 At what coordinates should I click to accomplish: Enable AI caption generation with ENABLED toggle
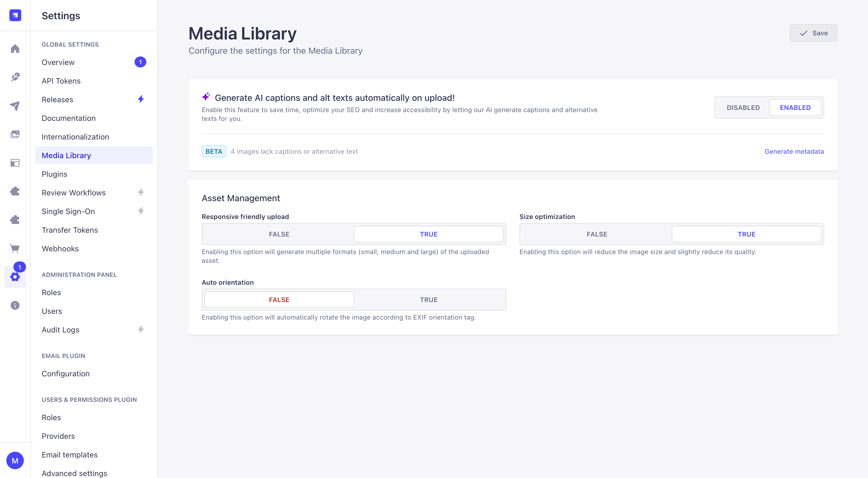pos(795,107)
